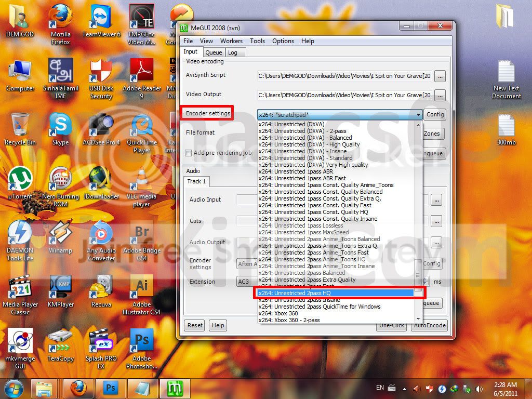Viewport: 532px width, 399px height.
Task: Click Photoshop icon in the taskbar
Action: point(111,388)
